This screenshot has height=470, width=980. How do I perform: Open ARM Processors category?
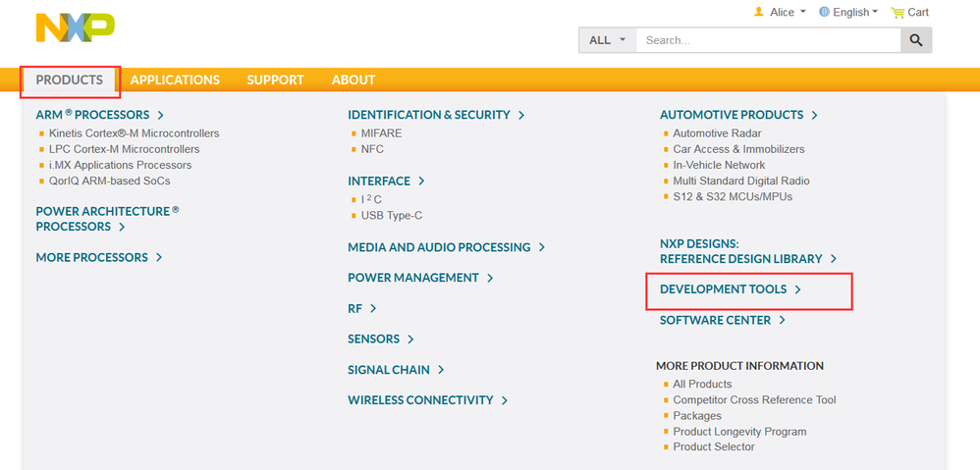(92, 115)
